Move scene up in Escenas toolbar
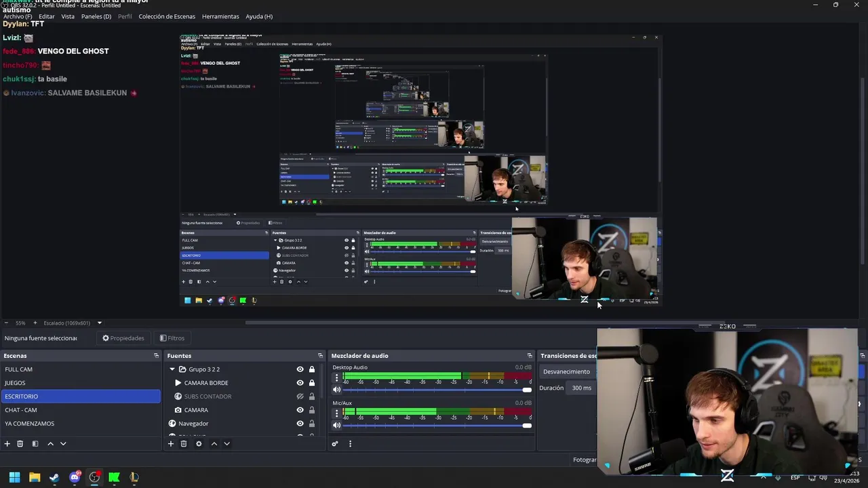The width and height of the screenshot is (868, 488). (50, 444)
